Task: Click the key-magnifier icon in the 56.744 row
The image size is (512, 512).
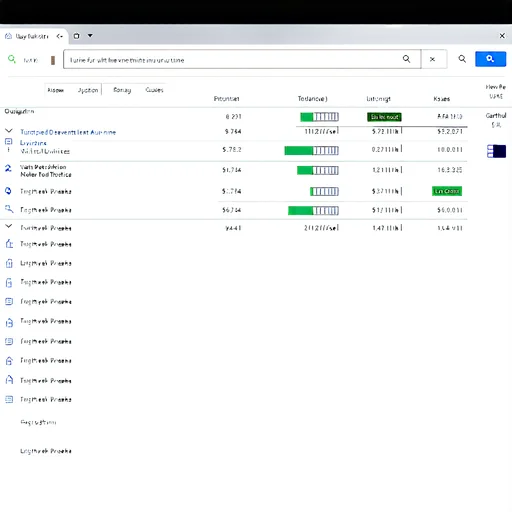Action: point(9,209)
